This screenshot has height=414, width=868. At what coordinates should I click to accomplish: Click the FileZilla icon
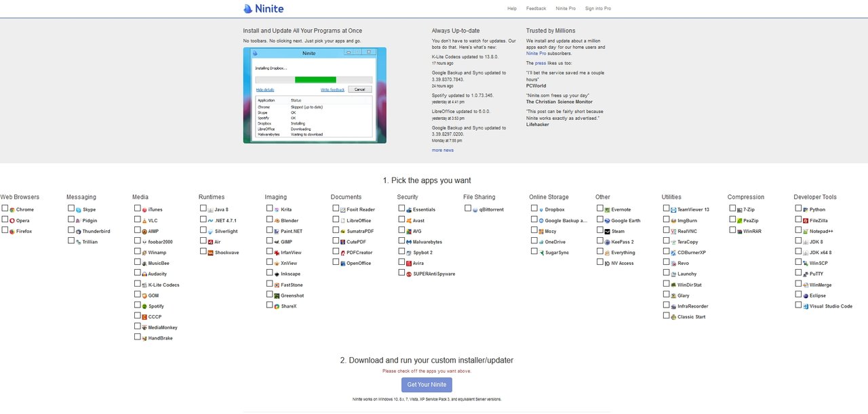(806, 221)
